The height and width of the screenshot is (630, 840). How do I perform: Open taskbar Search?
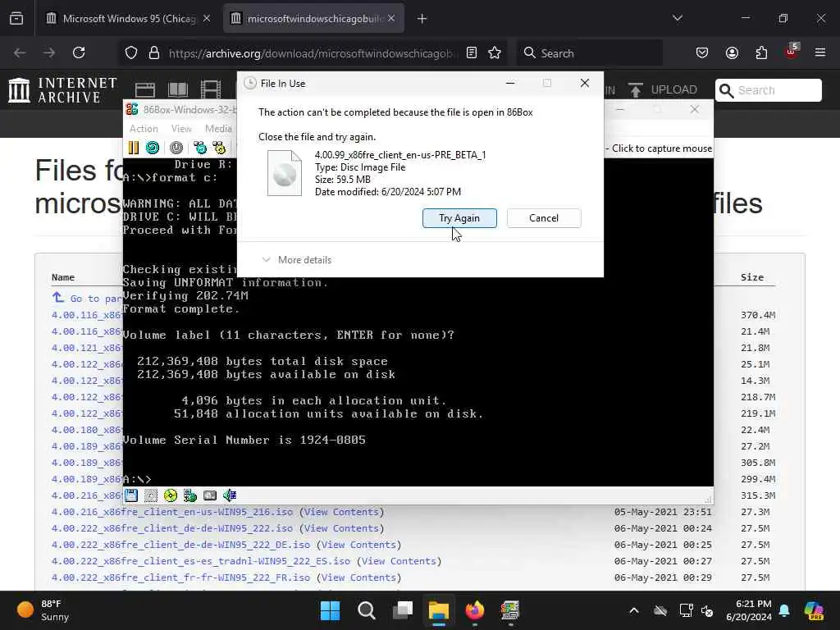tap(367, 610)
